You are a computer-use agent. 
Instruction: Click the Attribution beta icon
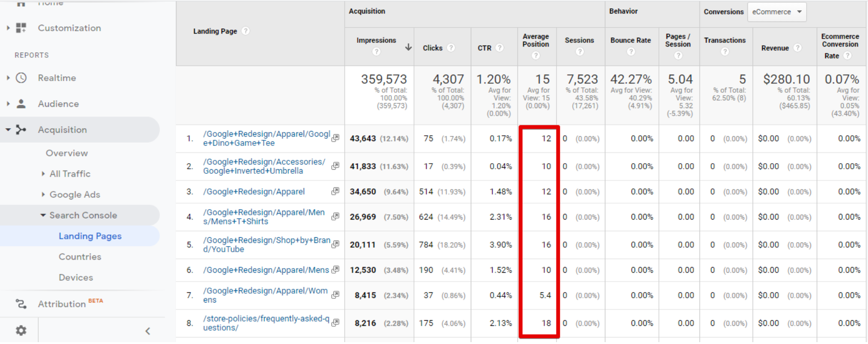click(x=21, y=304)
